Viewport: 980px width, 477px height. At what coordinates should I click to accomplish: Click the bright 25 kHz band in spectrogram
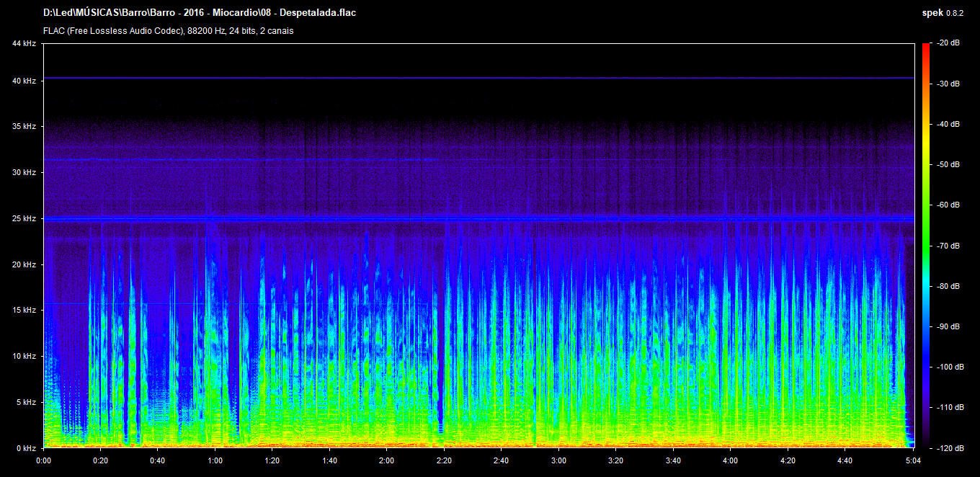[478, 218]
